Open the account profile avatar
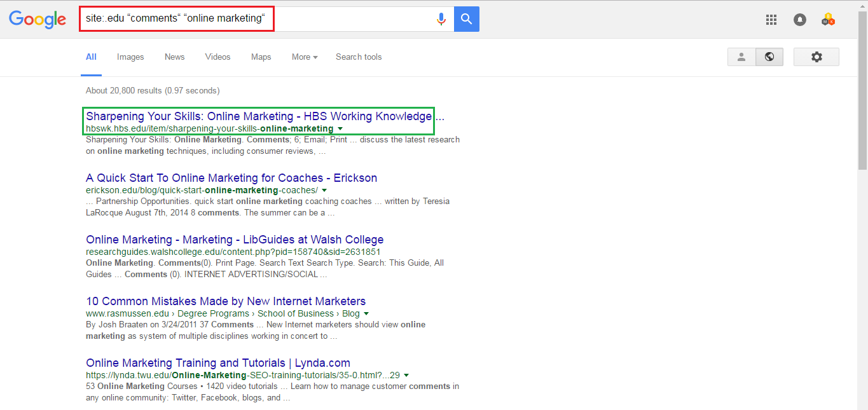The image size is (868, 410). click(828, 20)
